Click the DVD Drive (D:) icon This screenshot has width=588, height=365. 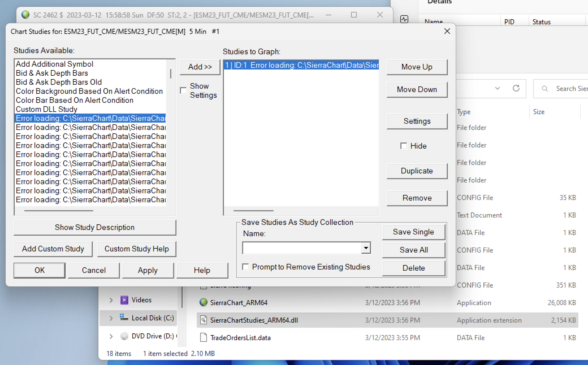[124, 336]
